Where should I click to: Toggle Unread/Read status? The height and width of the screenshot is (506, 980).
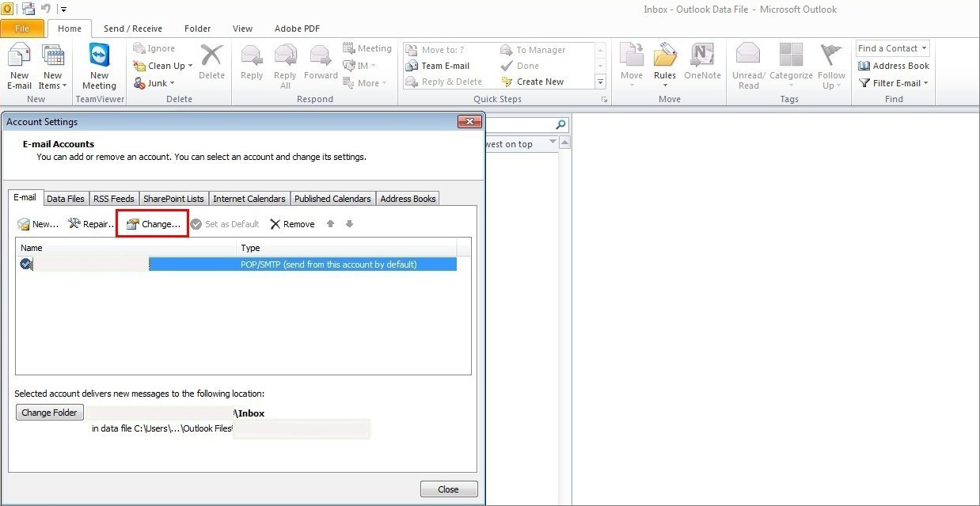point(749,67)
